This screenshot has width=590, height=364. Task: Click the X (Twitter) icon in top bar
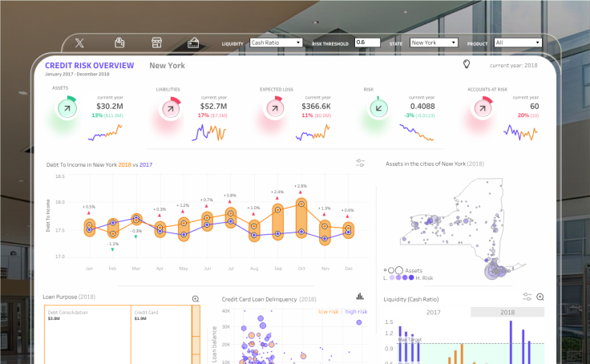tap(79, 43)
